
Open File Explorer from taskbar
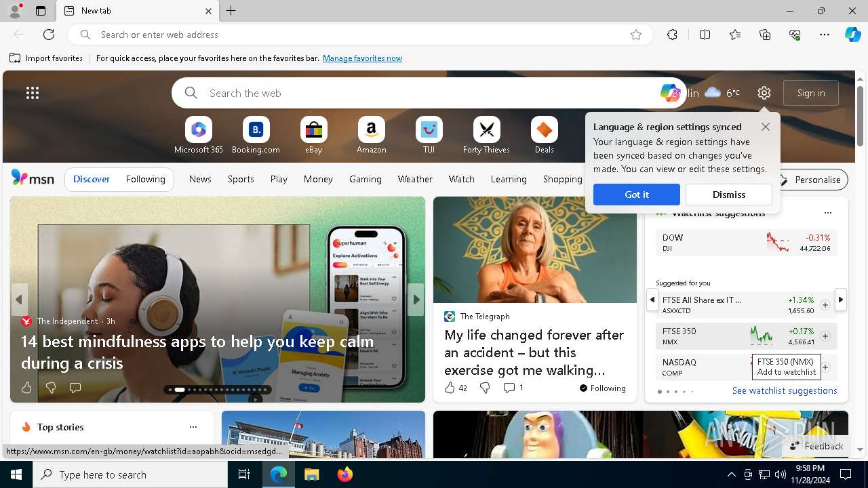(311, 474)
